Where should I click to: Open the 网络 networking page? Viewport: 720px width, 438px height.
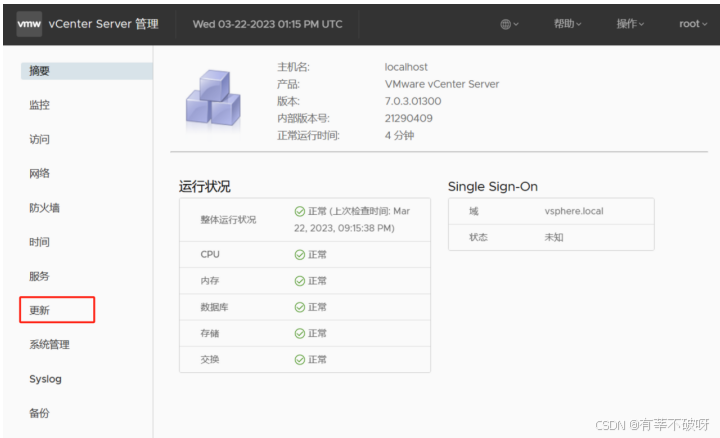[x=39, y=174]
